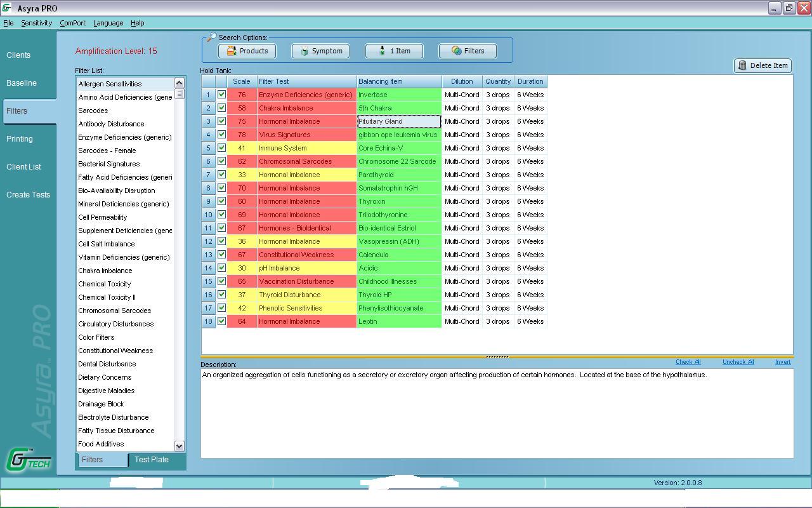Click the Search Options magnifier icon
812x508 pixels.
click(211, 37)
